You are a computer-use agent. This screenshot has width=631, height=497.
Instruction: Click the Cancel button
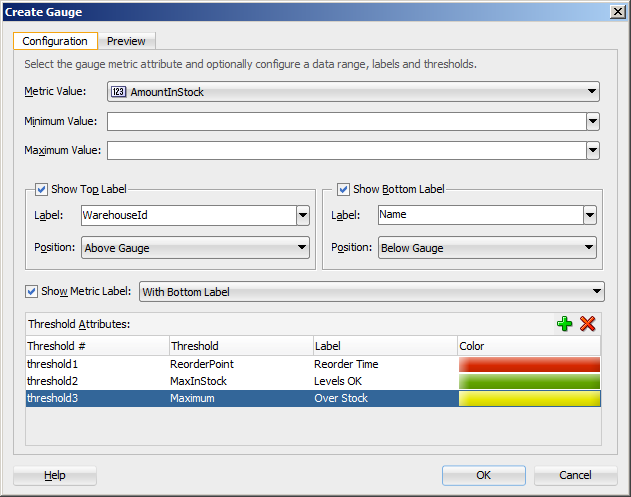tap(575, 475)
